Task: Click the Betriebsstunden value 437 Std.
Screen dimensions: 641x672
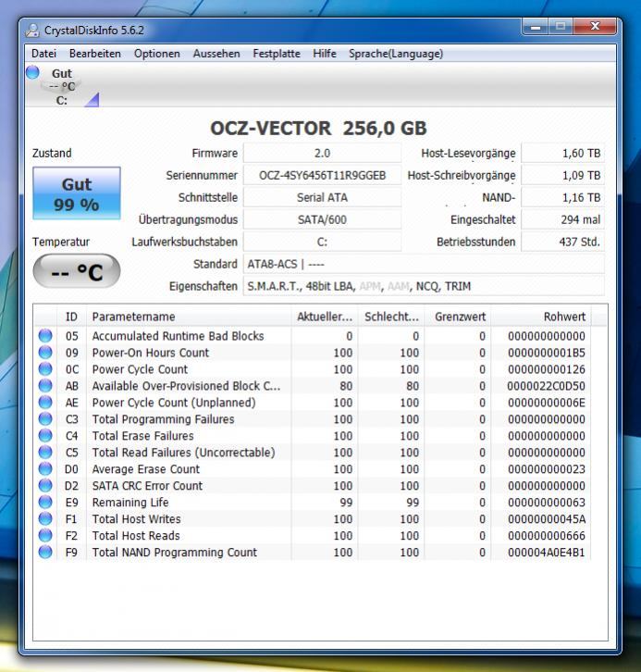Action: point(562,242)
